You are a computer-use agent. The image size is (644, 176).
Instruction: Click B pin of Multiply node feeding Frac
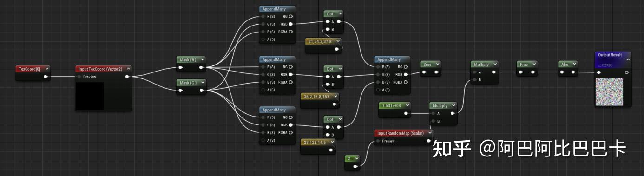[x=474, y=80]
